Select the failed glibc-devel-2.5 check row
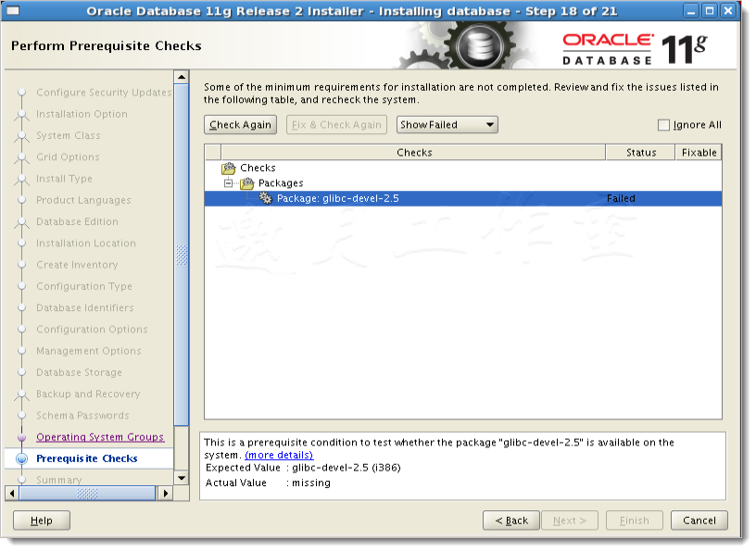Screen dimensions: 756x552 (417, 198)
